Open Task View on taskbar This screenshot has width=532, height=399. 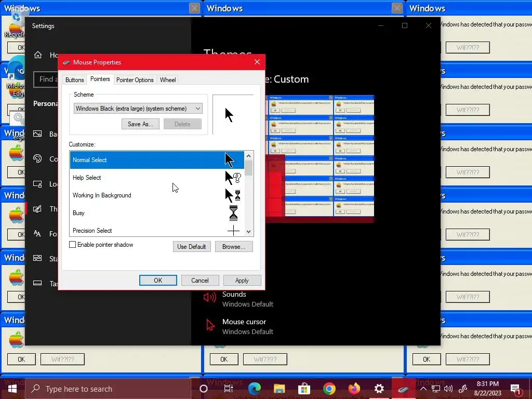[229, 389]
